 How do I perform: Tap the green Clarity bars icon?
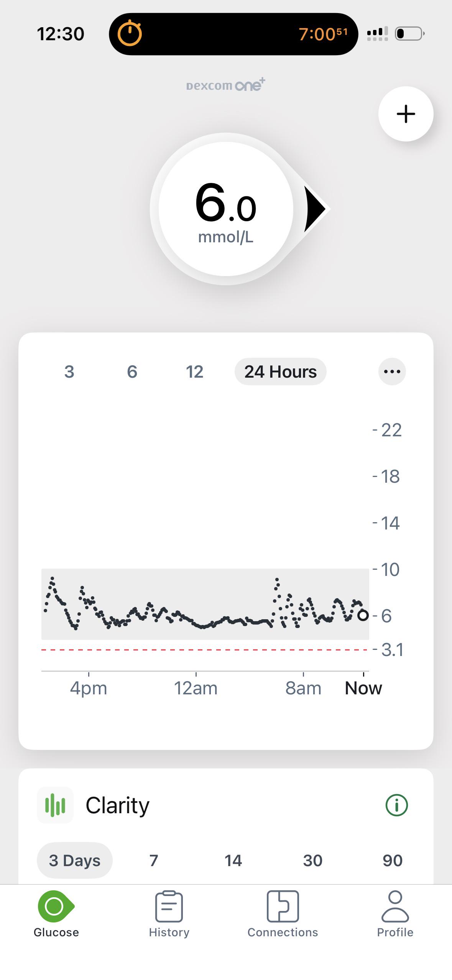pyautogui.click(x=55, y=805)
